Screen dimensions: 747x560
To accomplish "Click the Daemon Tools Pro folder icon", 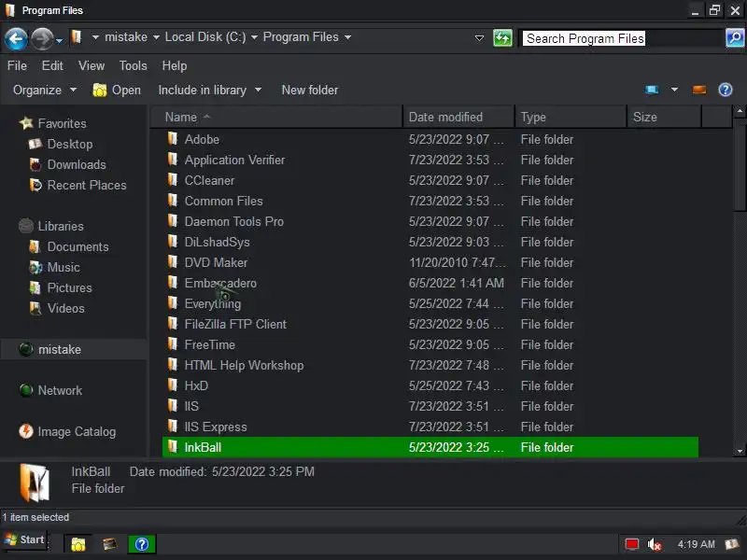I will (x=173, y=220).
